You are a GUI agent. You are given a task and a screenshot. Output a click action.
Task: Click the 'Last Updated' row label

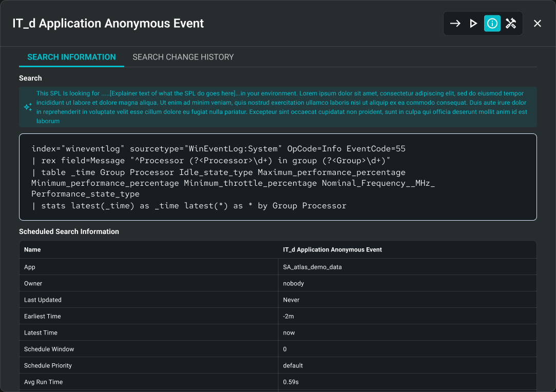pos(43,300)
